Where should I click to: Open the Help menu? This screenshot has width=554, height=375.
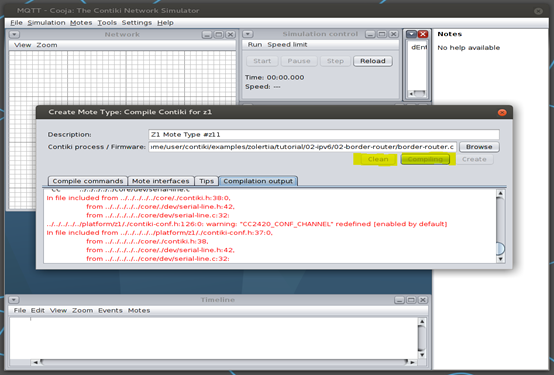click(x=165, y=23)
